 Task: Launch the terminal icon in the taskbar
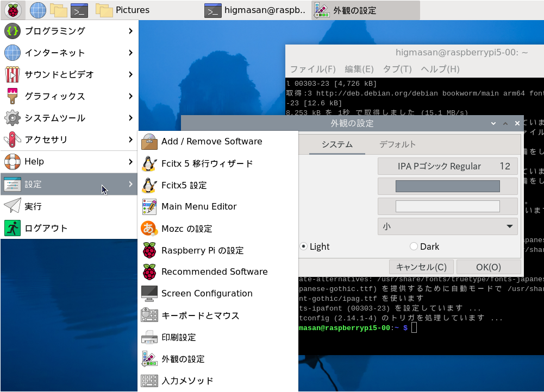pyautogui.click(x=79, y=10)
